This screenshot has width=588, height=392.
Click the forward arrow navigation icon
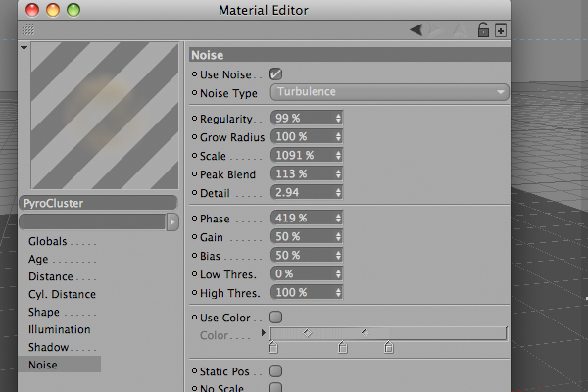pos(435,30)
